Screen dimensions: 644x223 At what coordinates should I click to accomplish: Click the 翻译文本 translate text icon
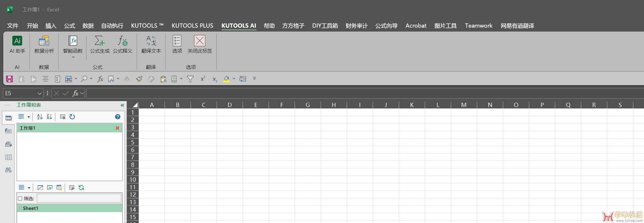point(151,44)
